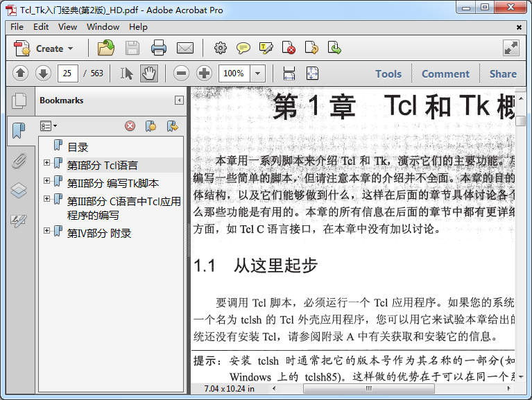This screenshot has height=400, width=532.
Task: Select bookmark 第II部分 编写Tk脚本
Action: pyautogui.click(x=112, y=183)
